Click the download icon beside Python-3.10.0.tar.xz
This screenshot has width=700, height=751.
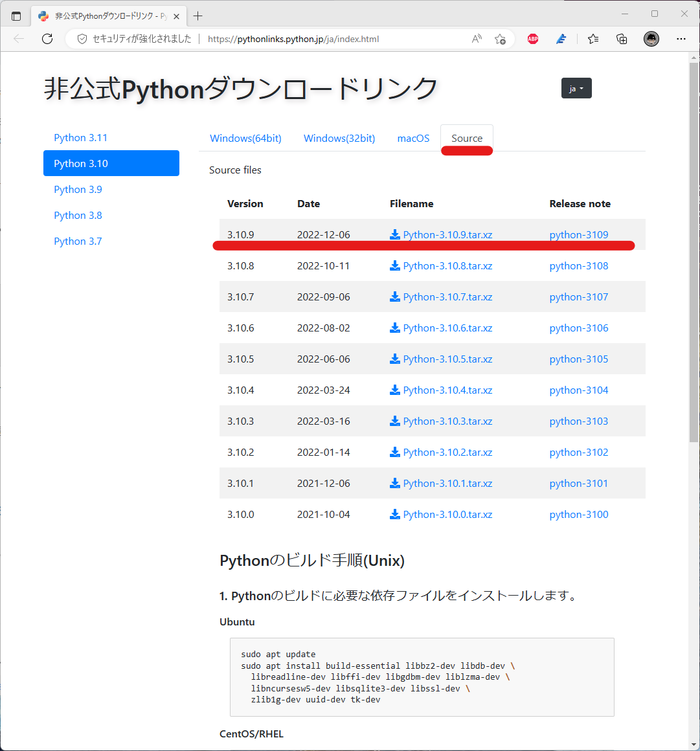click(x=395, y=514)
